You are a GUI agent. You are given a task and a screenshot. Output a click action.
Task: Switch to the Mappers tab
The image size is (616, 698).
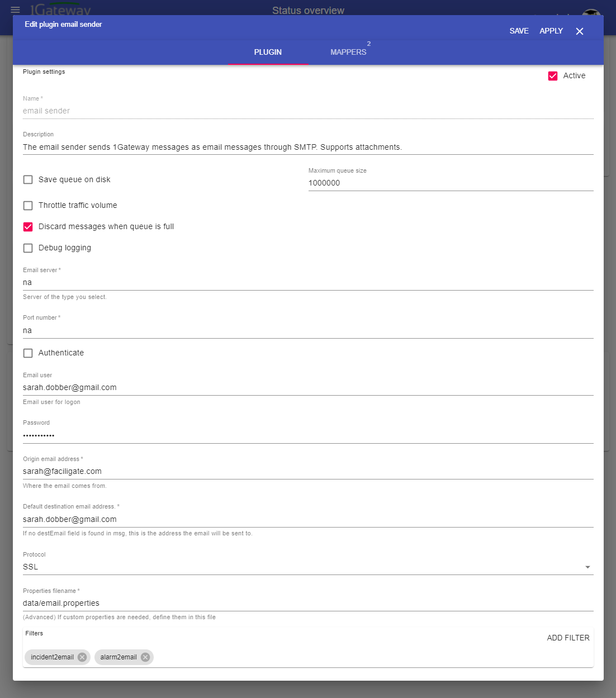pyautogui.click(x=348, y=52)
